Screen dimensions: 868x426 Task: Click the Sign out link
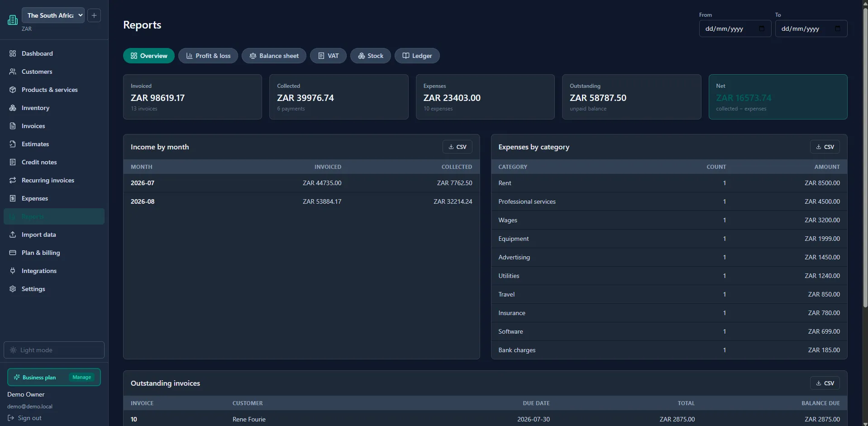(x=25, y=418)
